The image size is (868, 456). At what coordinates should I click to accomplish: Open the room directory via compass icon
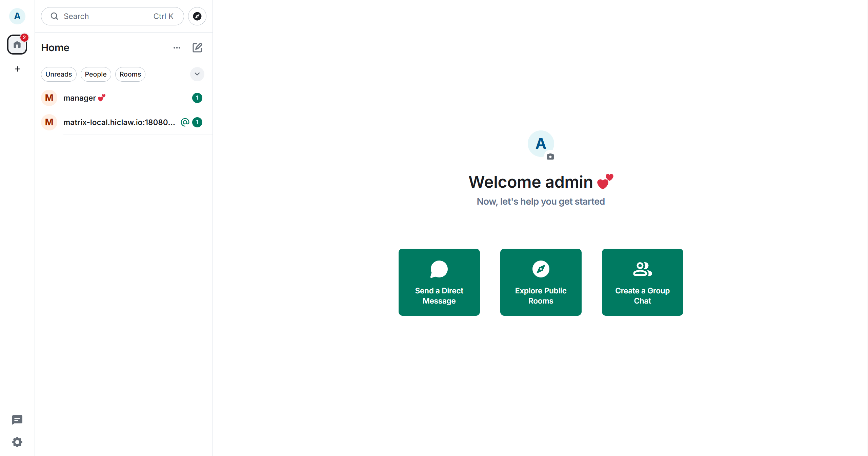(197, 16)
